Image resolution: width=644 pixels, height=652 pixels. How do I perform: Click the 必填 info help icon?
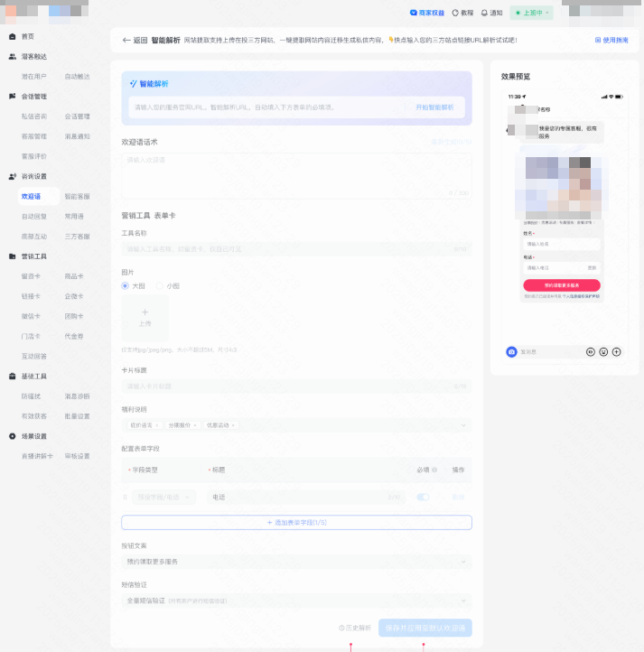click(434, 470)
